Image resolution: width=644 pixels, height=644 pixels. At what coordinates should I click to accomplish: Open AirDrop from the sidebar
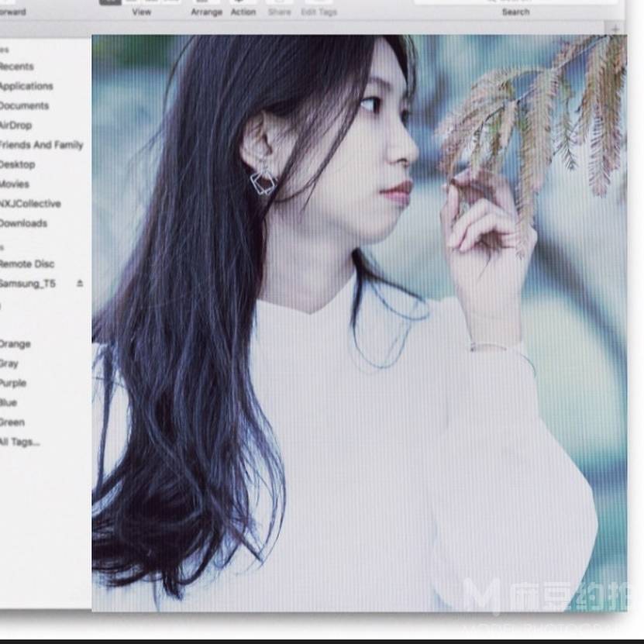coord(15,125)
